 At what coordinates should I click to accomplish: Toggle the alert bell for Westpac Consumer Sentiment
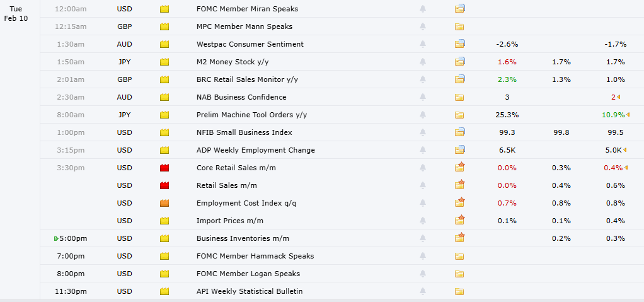pyautogui.click(x=423, y=44)
